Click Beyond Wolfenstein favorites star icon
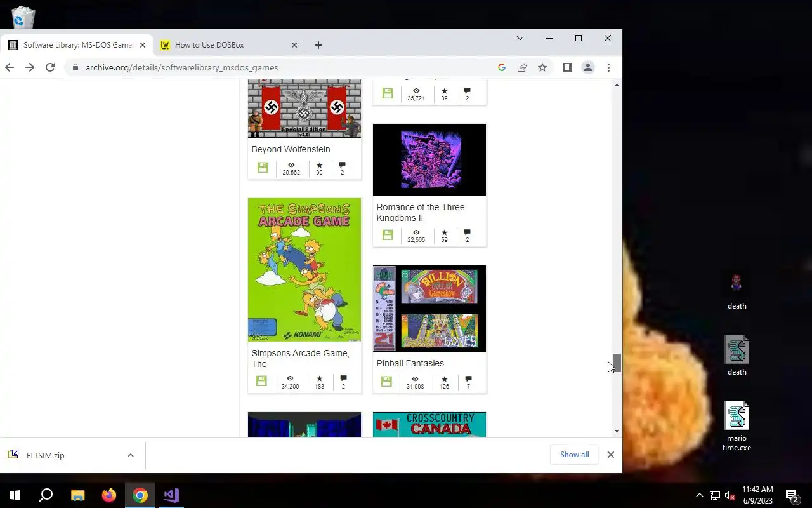The width and height of the screenshot is (812, 508). [319, 165]
